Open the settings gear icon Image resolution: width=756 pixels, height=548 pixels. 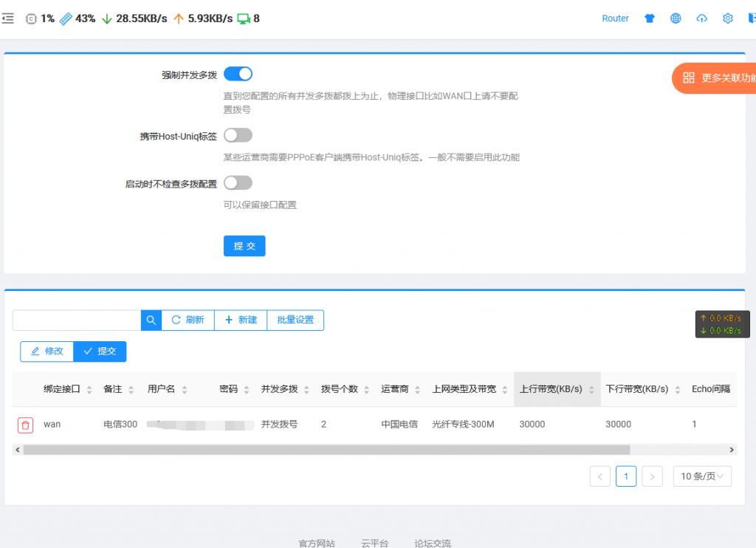point(727,18)
